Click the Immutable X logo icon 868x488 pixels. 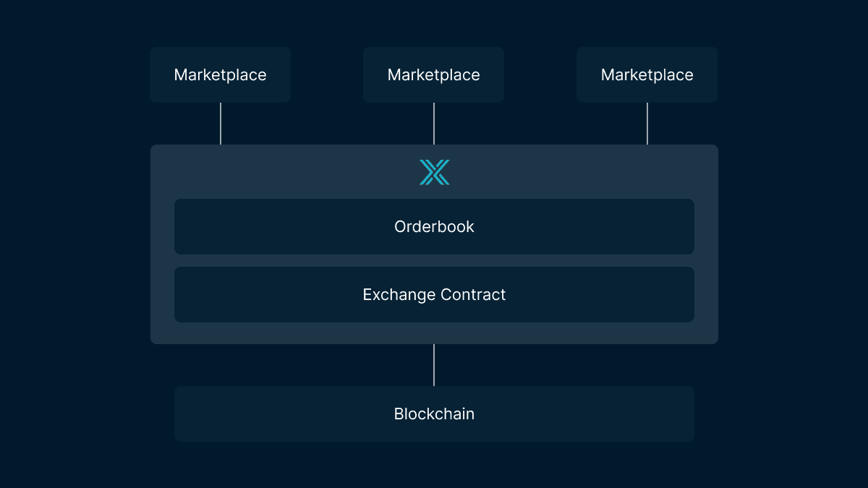click(434, 172)
